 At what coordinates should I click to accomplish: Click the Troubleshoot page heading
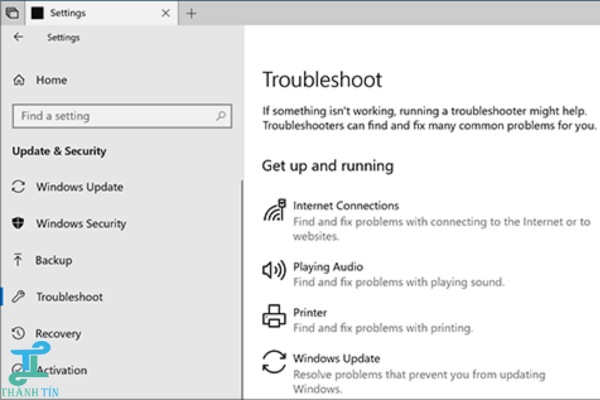point(322,79)
